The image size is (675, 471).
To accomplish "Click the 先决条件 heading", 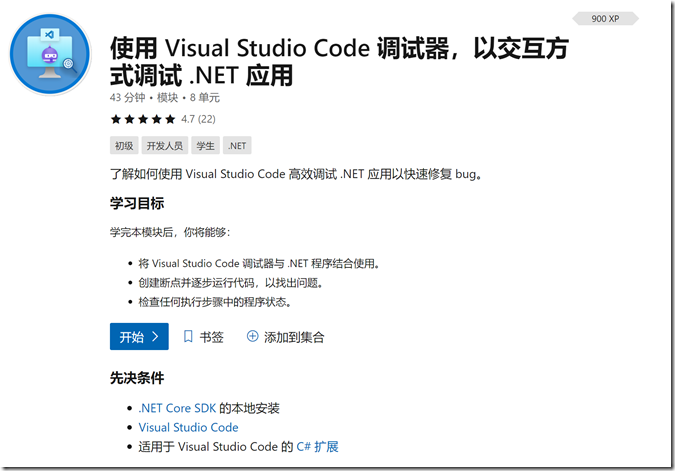I will [137, 378].
